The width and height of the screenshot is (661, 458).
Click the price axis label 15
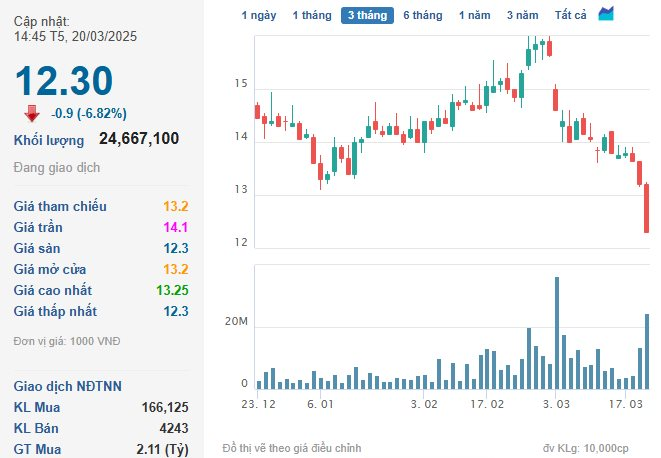(x=241, y=84)
